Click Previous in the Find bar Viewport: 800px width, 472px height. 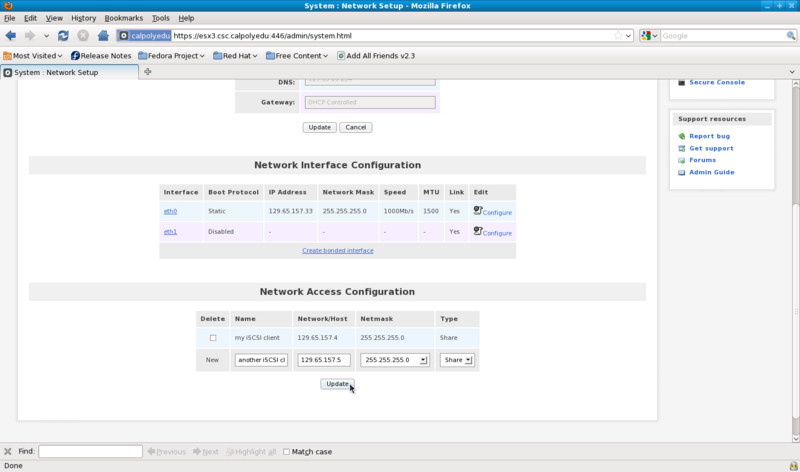coord(167,452)
